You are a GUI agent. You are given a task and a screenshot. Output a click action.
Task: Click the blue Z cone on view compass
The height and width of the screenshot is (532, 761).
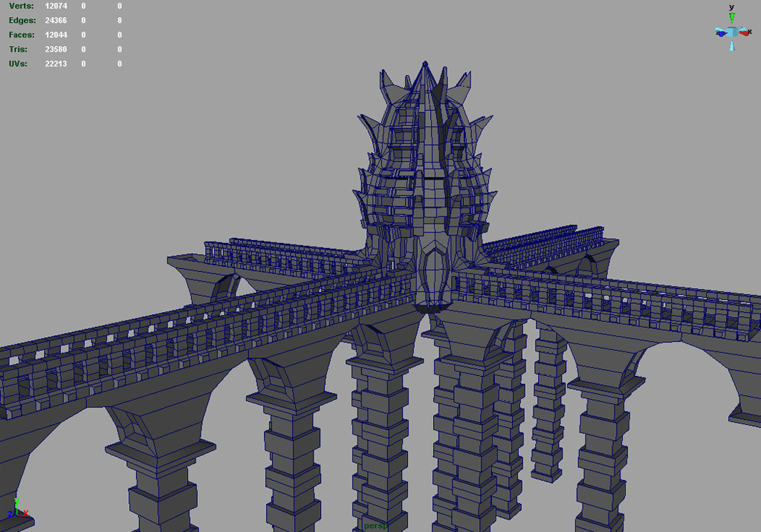721,33
